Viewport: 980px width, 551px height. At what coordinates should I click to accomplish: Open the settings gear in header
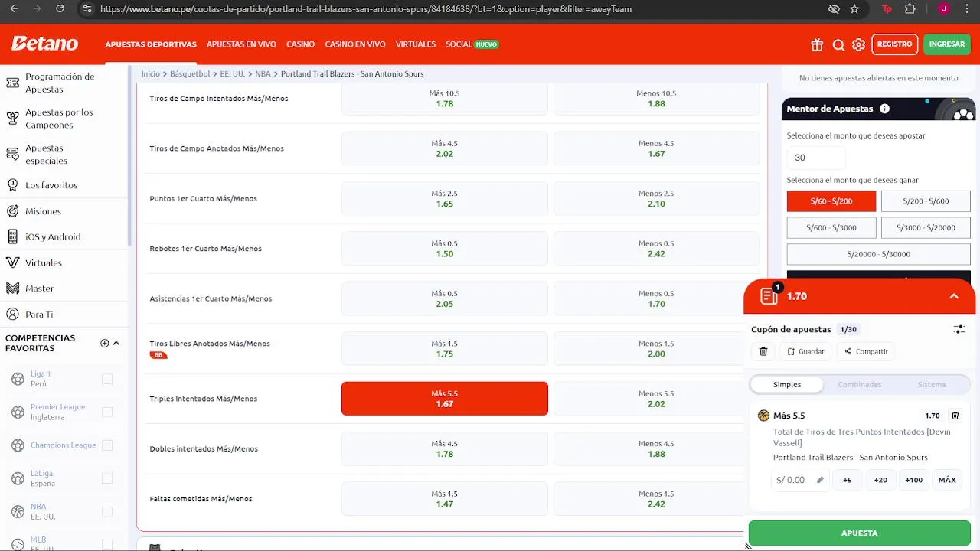[x=858, y=44]
